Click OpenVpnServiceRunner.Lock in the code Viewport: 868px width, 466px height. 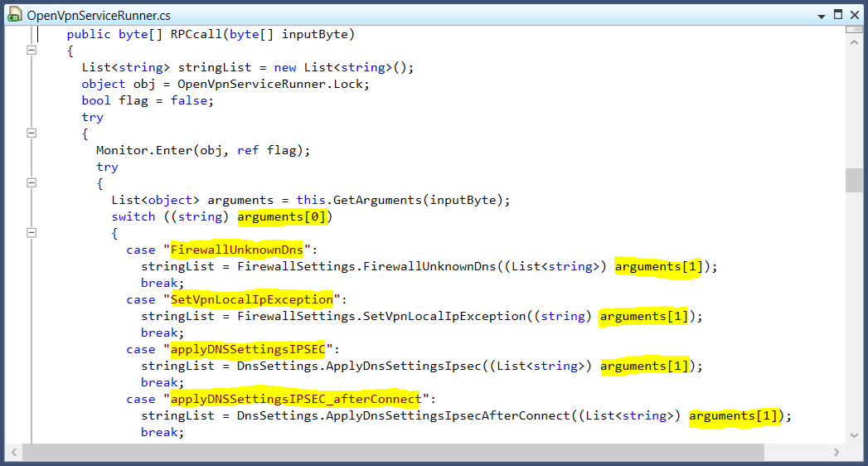click(269, 84)
